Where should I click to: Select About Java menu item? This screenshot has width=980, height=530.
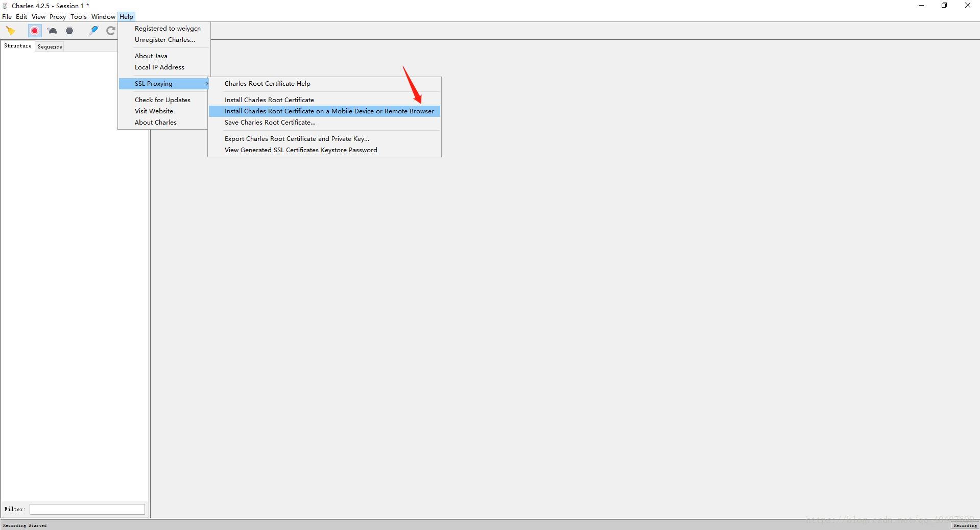[164, 56]
